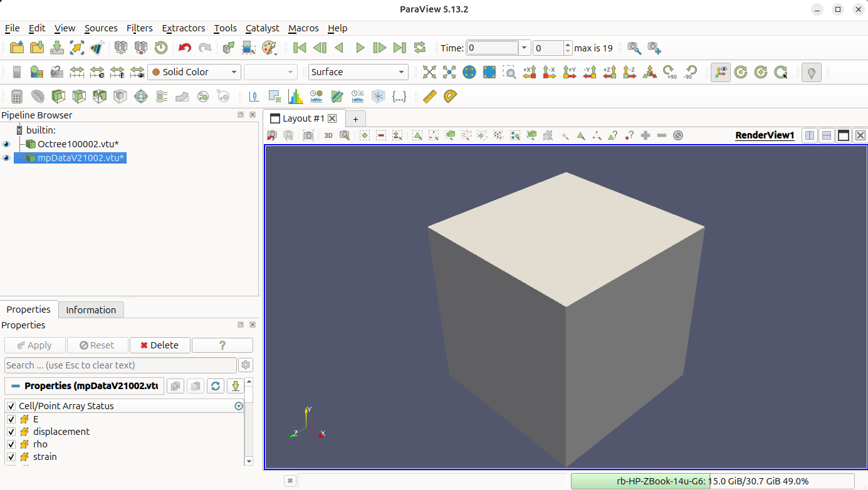Switch to the Information tab
This screenshot has height=490, width=868.
tap(91, 310)
